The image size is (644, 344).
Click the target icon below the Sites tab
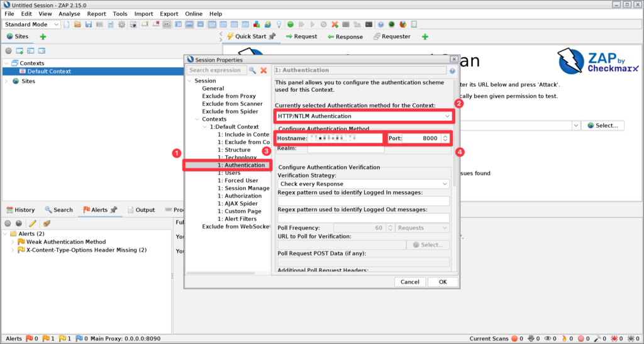pyautogui.click(x=8, y=51)
